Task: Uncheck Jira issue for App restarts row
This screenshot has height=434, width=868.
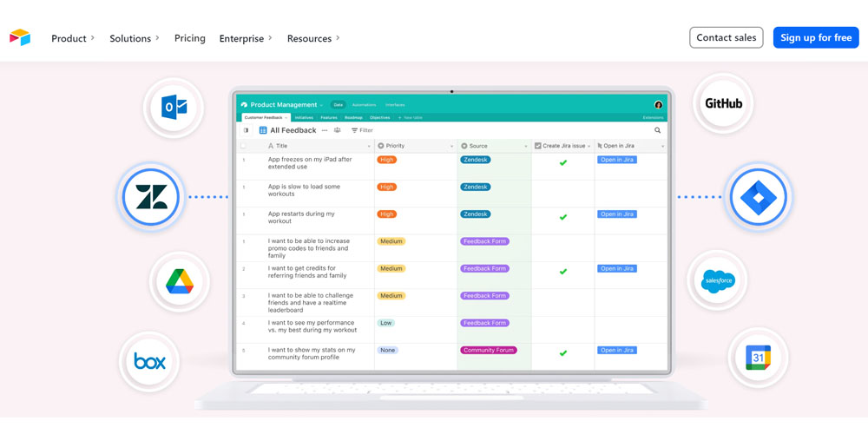Action: coord(563,217)
